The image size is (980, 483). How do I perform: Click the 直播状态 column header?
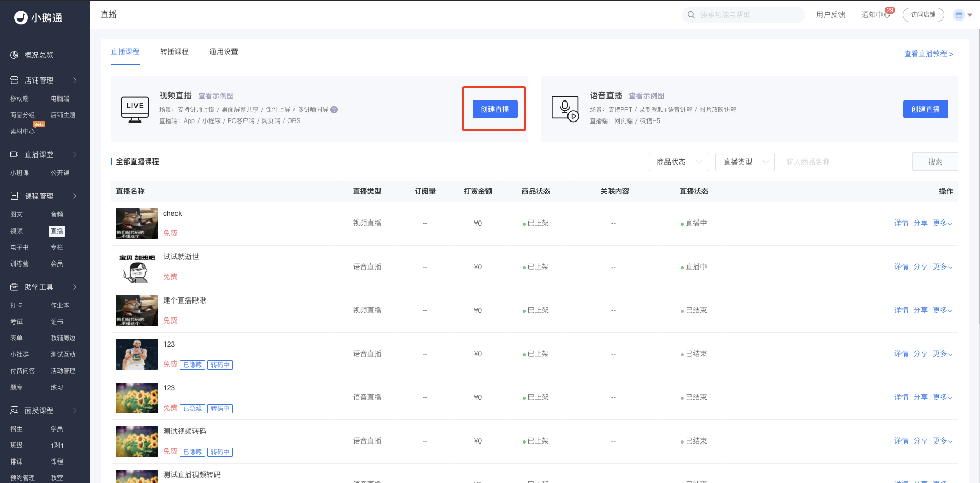[694, 191]
